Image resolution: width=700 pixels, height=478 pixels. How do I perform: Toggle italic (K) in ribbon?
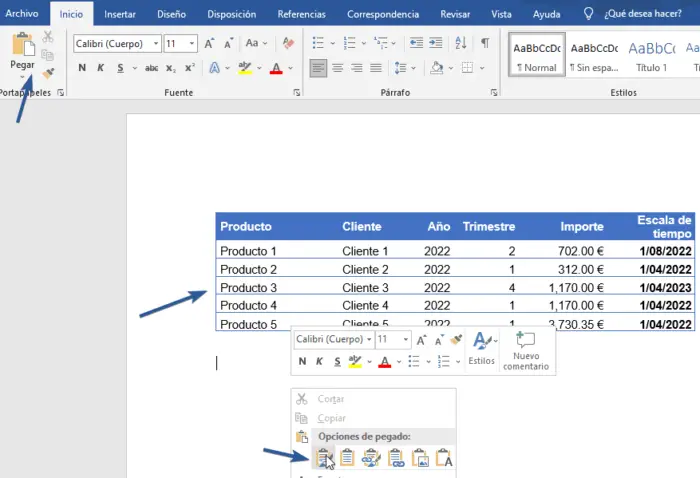(100, 68)
